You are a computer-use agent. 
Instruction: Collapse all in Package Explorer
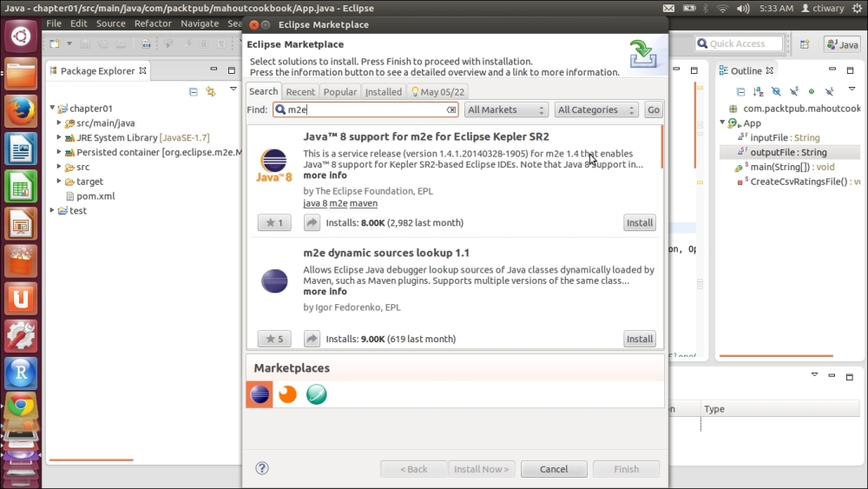(194, 91)
